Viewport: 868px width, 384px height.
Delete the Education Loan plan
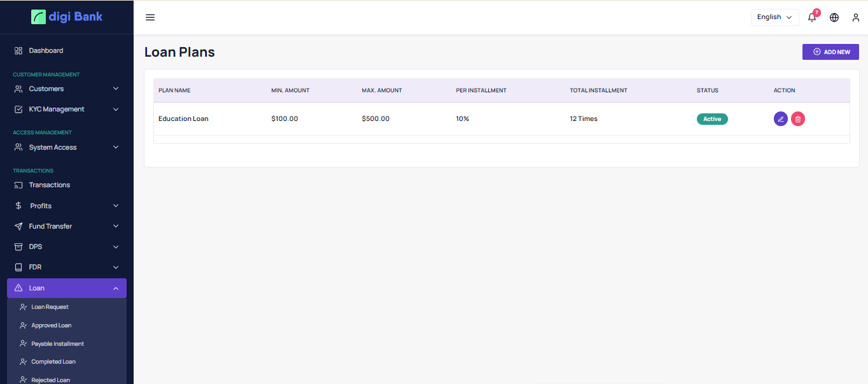coord(798,118)
